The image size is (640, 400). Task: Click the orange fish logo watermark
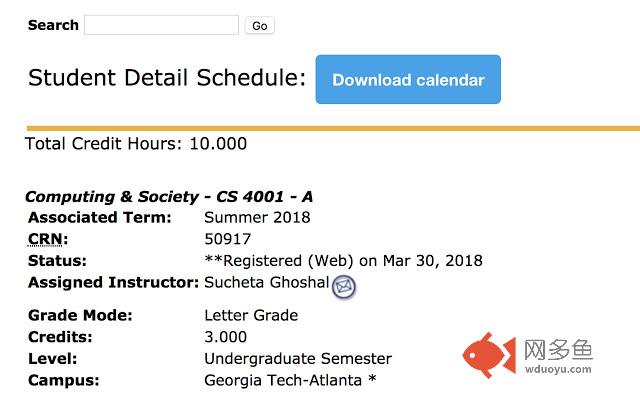tap(489, 355)
